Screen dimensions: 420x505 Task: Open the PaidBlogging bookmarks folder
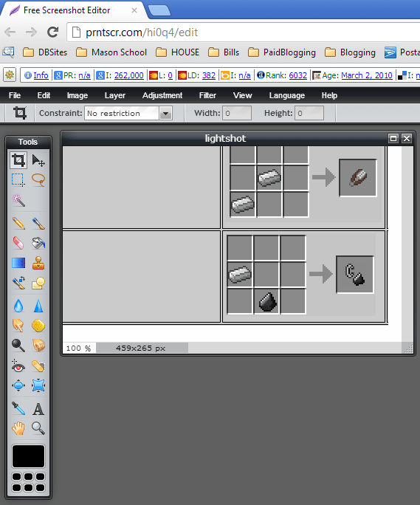point(282,52)
